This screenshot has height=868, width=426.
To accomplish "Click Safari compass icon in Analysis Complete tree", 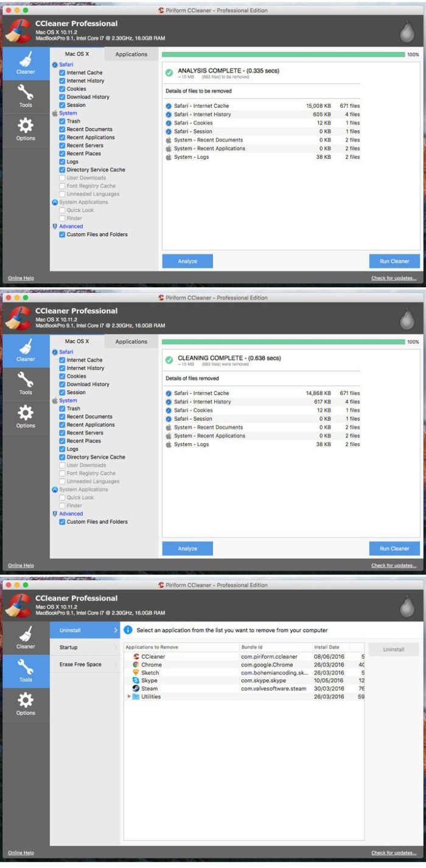I will (x=55, y=64).
